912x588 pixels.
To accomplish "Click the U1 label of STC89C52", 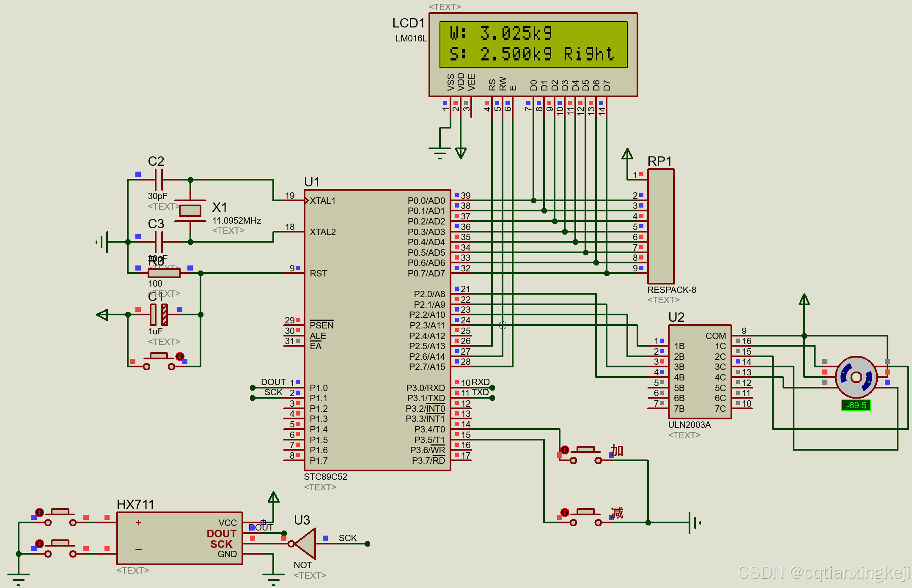I will [x=312, y=182].
